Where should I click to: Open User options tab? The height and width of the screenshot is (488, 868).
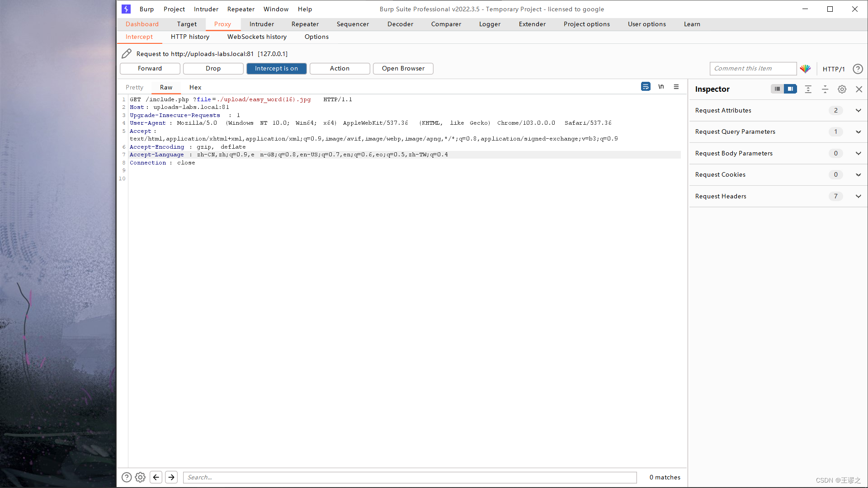(x=646, y=24)
